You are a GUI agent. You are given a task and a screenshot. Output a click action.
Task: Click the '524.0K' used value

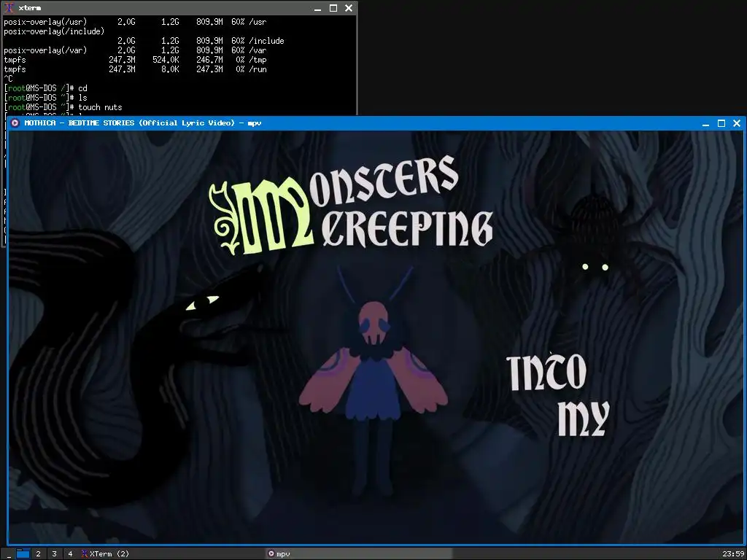[166, 60]
